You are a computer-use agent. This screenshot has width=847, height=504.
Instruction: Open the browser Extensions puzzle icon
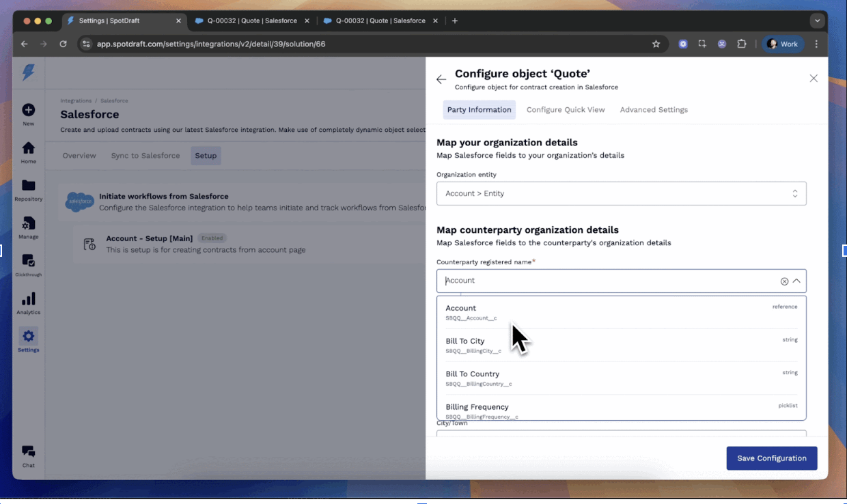click(742, 44)
